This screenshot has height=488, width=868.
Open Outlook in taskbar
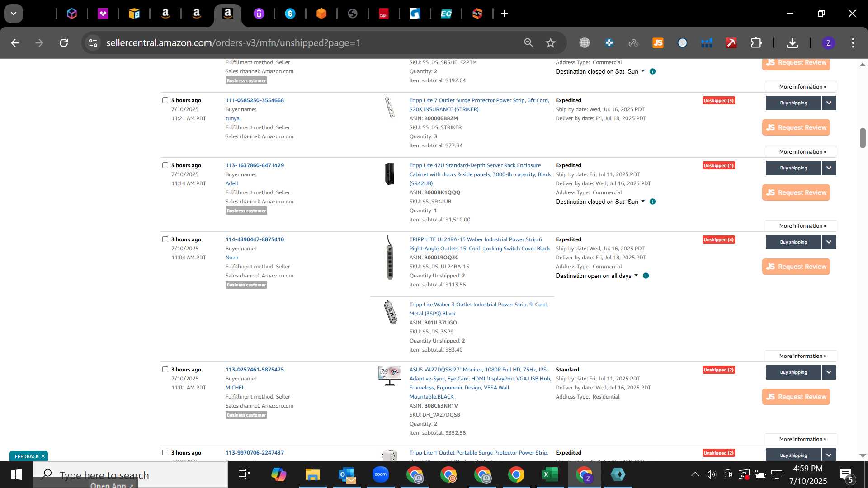tap(347, 474)
